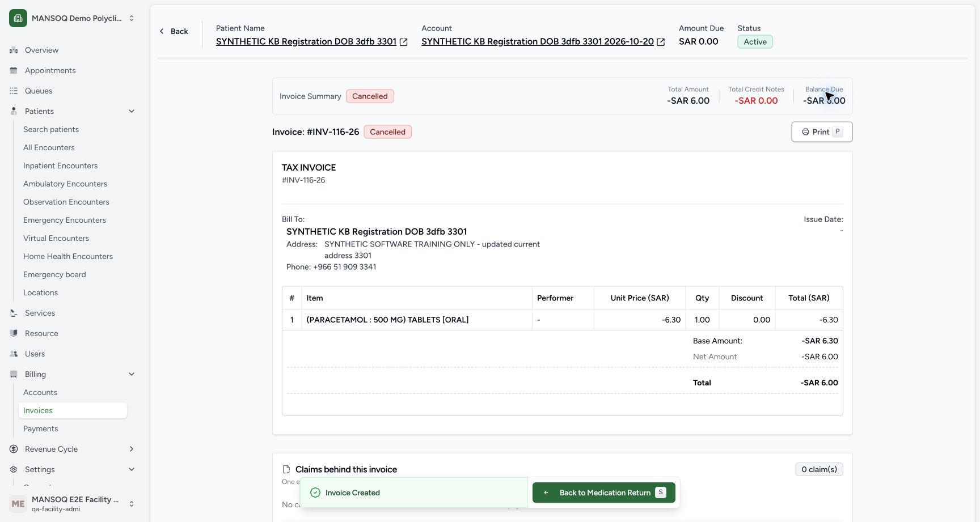Screen dimensions: 980x522
Task: Open Search patients
Action: [51, 129]
